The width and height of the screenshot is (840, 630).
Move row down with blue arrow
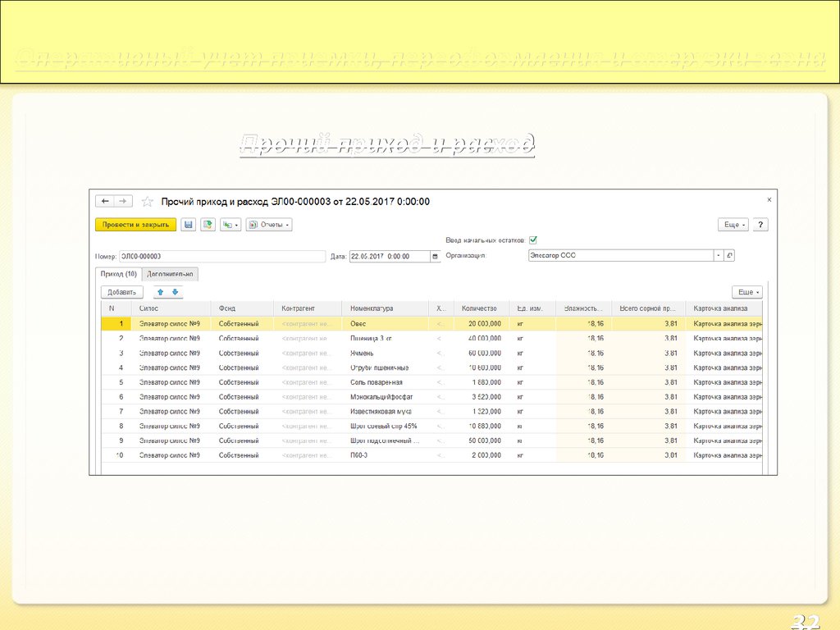pos(175,292)
